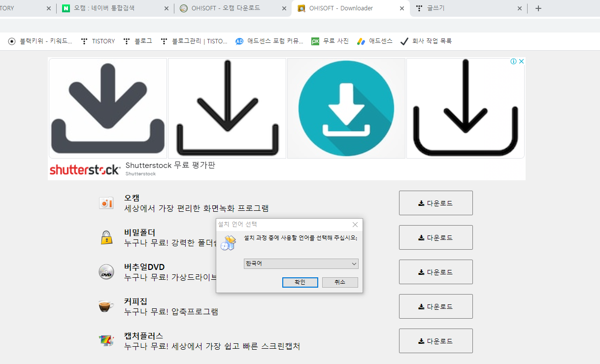
Task: Click the 버추얼DVD program title text
Action: [x=144, y=267]
